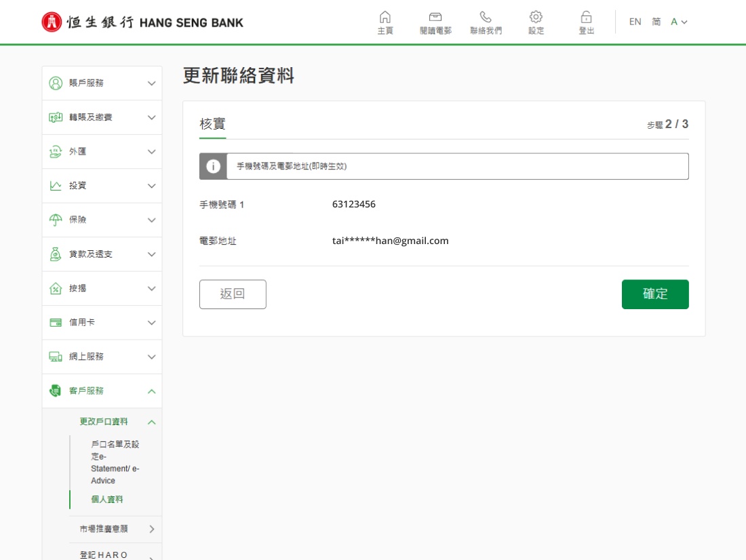The width and height of the screenshot is (746, 560).
Task: Collapse the 更改戶口資料 submenu
Action: tap(151, 422)
